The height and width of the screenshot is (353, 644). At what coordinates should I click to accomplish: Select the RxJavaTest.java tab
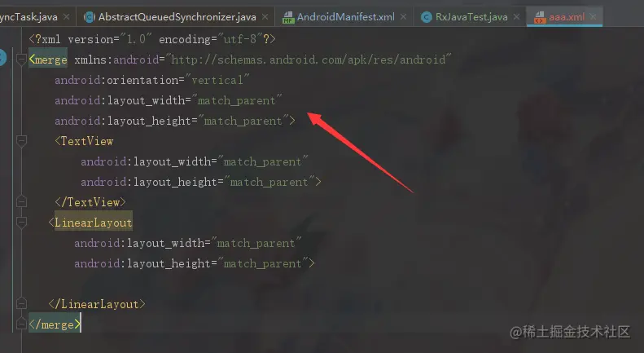point(471,17)
